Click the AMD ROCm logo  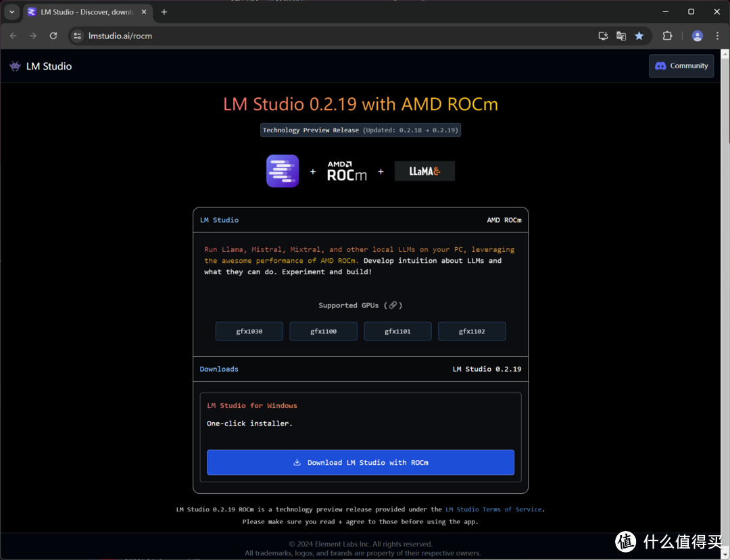[347, 171]
